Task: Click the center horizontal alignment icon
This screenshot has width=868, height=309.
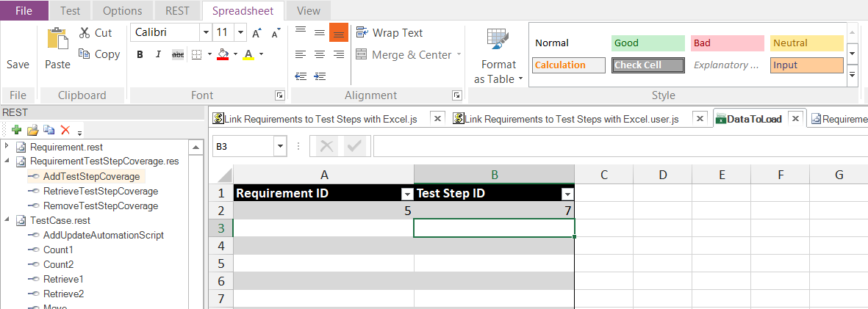Action: tap(319, 54)
